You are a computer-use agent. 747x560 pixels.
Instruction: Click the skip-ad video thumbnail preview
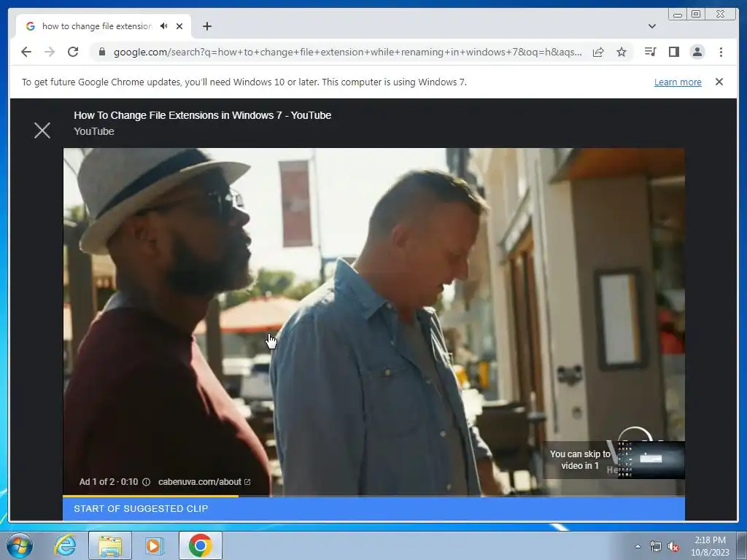pos(651,459)
